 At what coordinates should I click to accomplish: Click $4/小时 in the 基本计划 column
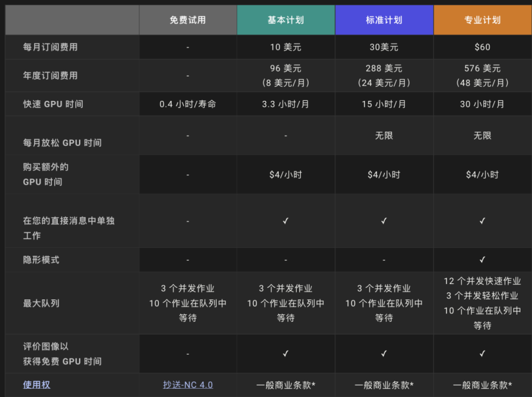pos(286,174)
